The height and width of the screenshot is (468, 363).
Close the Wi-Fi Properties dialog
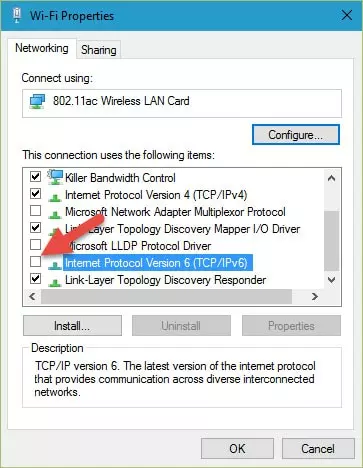[347, 15]
